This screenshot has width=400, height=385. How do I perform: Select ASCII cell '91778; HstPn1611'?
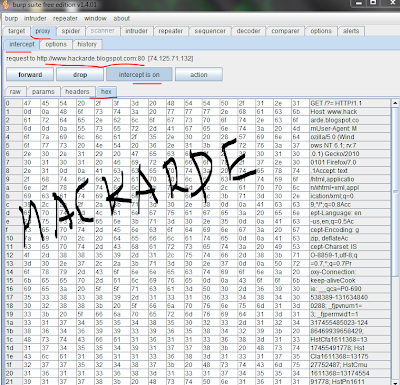pyautogui.click(x=349, y=382)
